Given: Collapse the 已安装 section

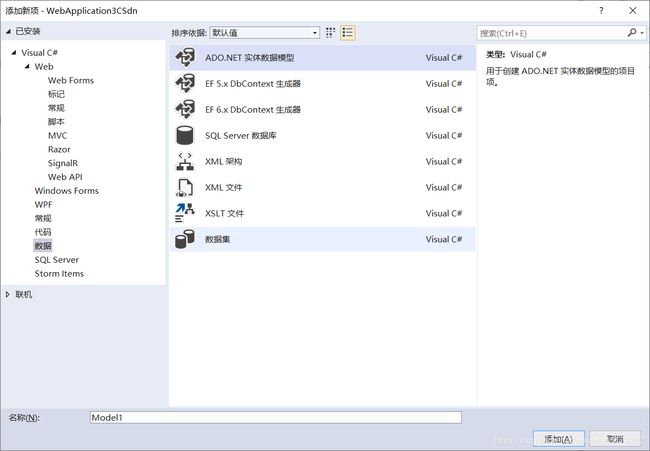Looking at the screenshot, I should point(8,31).
